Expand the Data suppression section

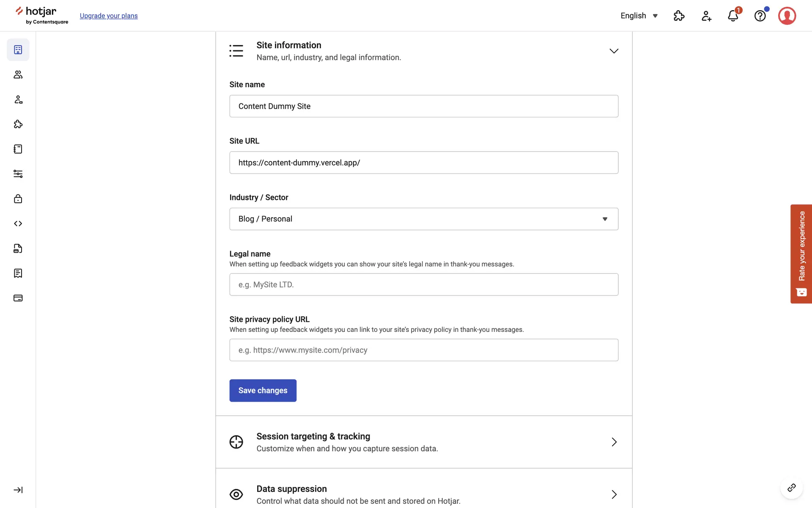(614, 494)
